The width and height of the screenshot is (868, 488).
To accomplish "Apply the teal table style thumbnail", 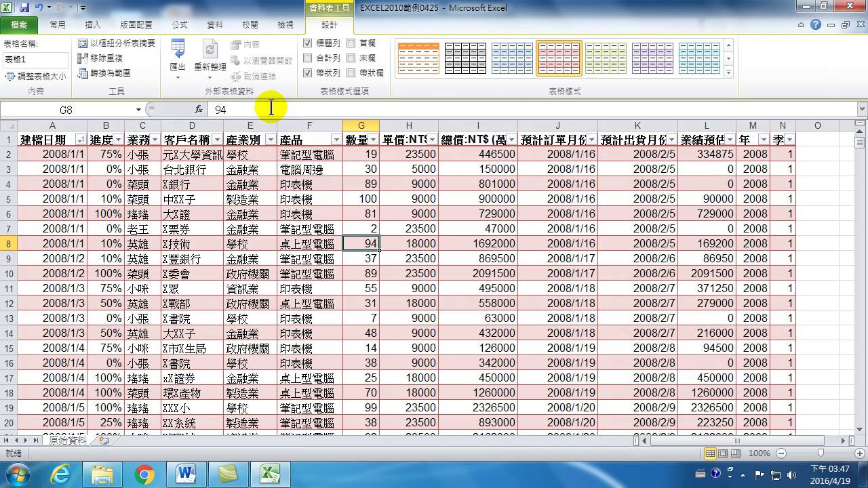I will (x=699, y=58).
